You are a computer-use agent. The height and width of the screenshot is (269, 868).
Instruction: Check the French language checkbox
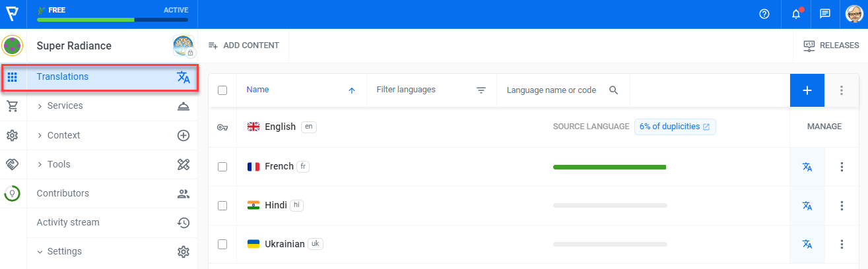point(222,167)
